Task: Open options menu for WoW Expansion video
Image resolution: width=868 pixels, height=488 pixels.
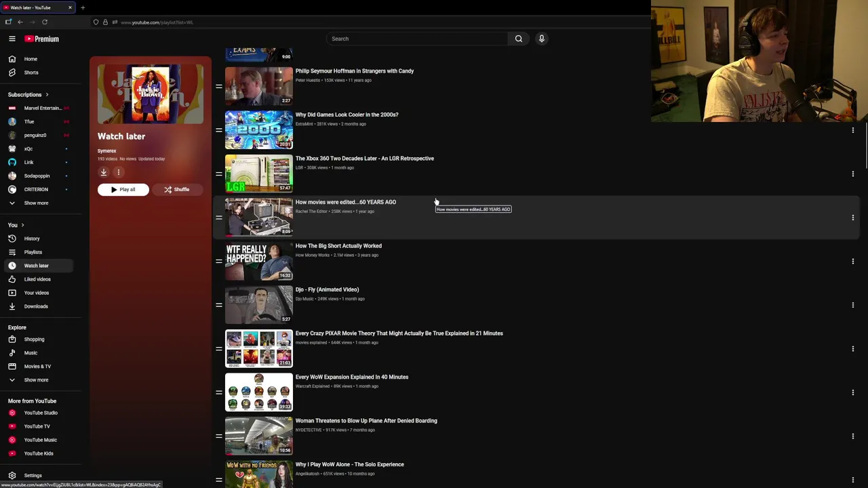Action: point(852,392)
